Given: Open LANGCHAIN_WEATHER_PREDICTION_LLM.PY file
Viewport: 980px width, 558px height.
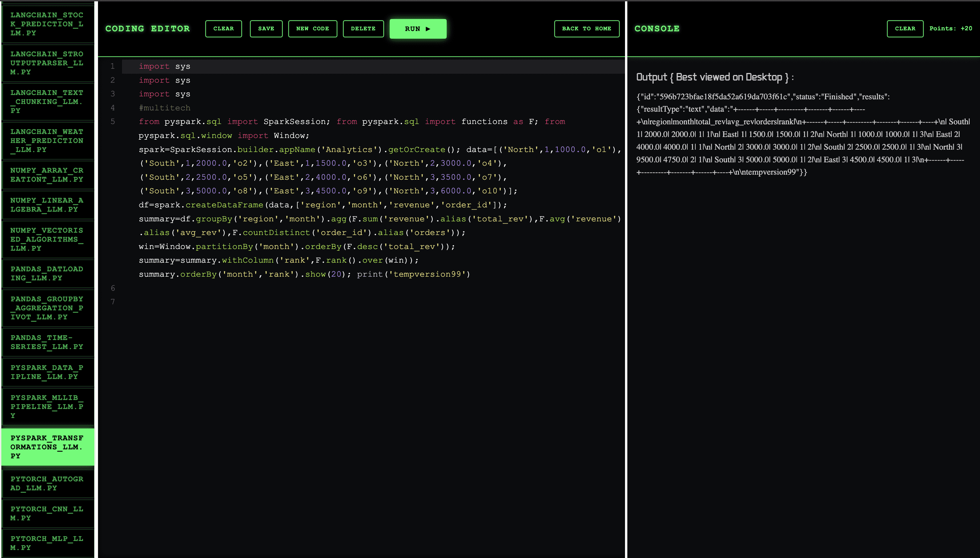Looking at the screenshot, I should (48, 141).
